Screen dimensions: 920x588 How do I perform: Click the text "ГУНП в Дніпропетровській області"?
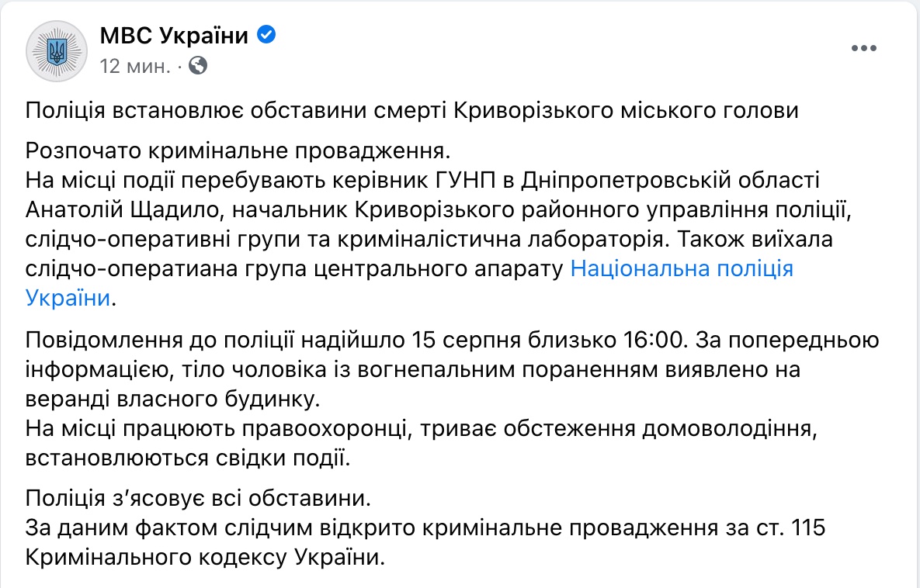coord(627,180)
